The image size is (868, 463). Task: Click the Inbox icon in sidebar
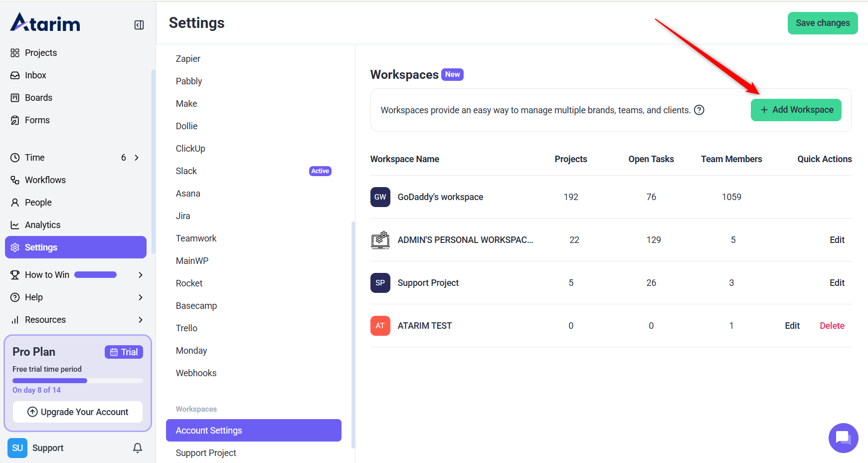pyautogui.click(x=15, y=75)
